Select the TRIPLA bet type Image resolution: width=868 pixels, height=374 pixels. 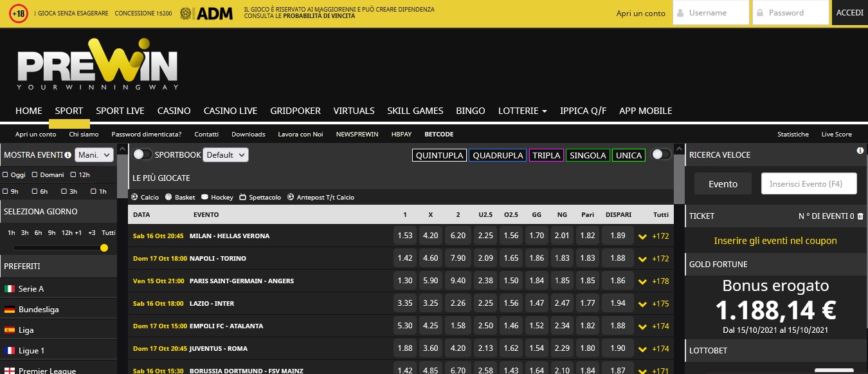pos(547,155)
